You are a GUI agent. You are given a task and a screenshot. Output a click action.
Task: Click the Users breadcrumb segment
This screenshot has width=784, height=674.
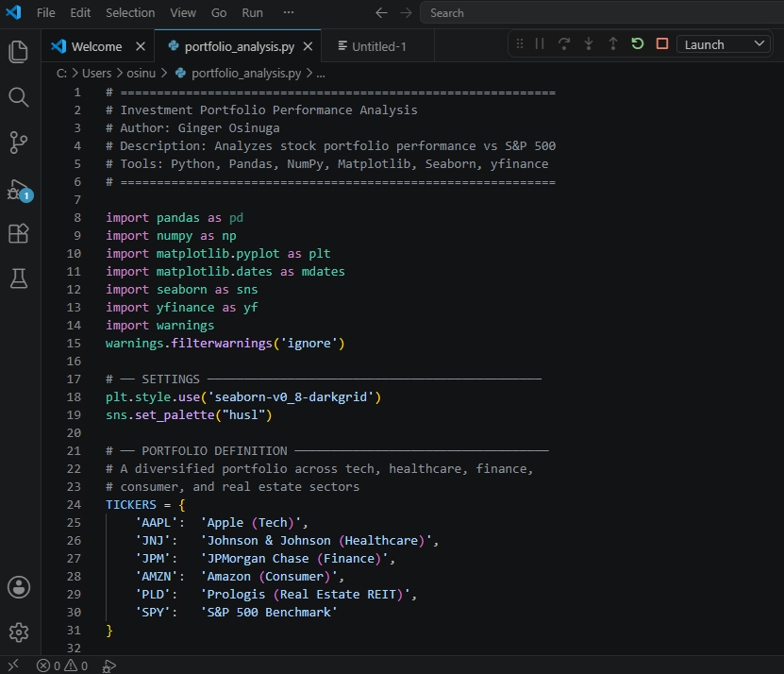96,74
